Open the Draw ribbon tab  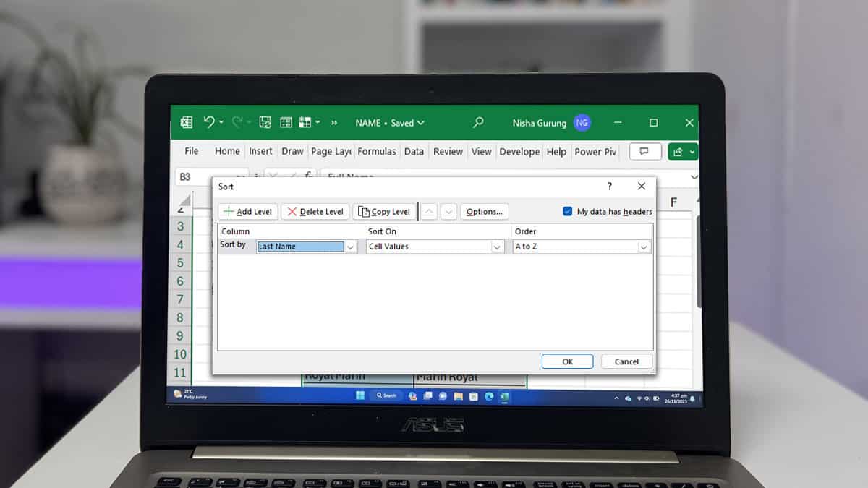(x=293, y=151)
